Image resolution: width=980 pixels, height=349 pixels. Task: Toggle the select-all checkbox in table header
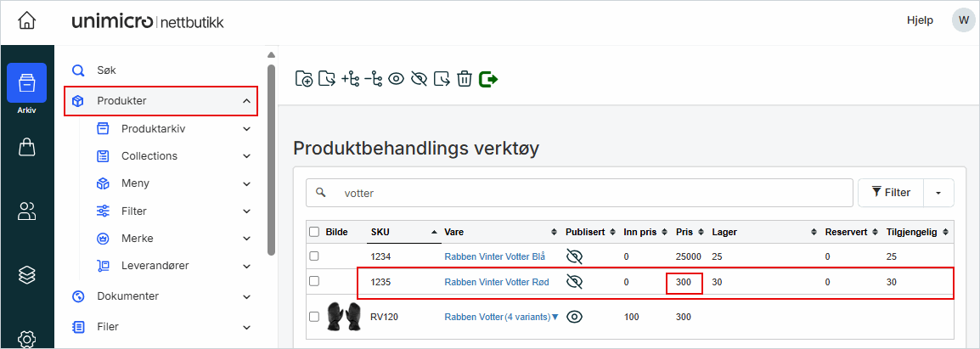click(x=314, y=232)
